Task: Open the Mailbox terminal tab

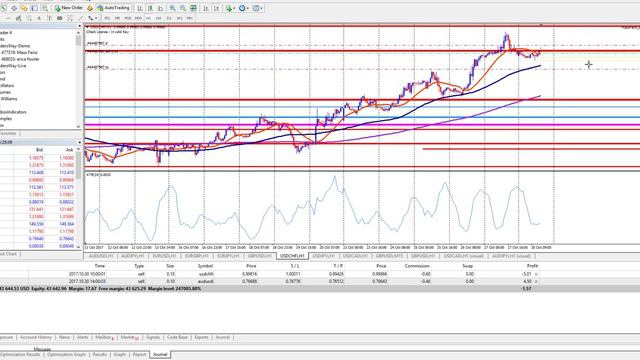Action: point(104,337)
